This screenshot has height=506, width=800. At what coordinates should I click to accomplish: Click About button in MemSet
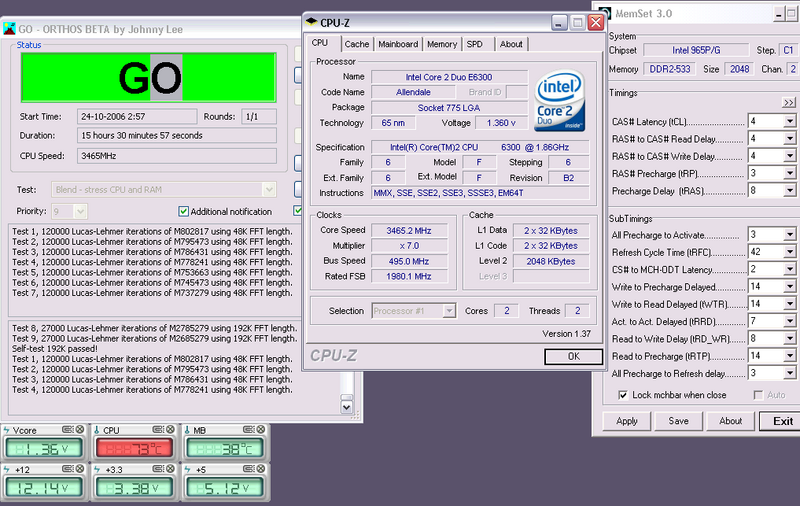click(731, 421)
